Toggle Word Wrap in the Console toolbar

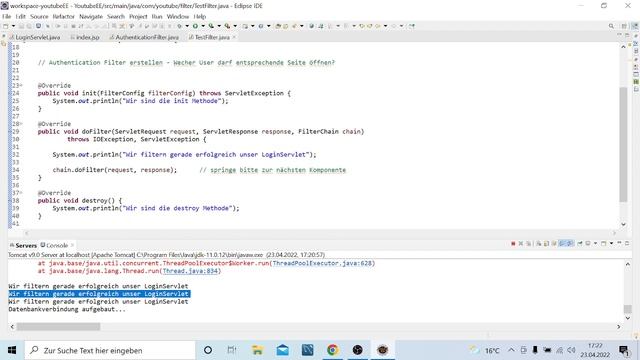click(554, 244)
